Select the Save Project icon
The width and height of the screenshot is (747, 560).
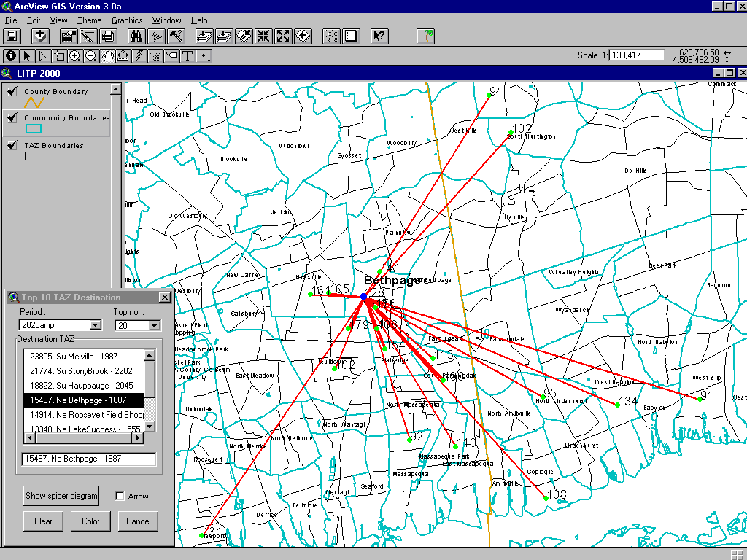coord(12,36)
